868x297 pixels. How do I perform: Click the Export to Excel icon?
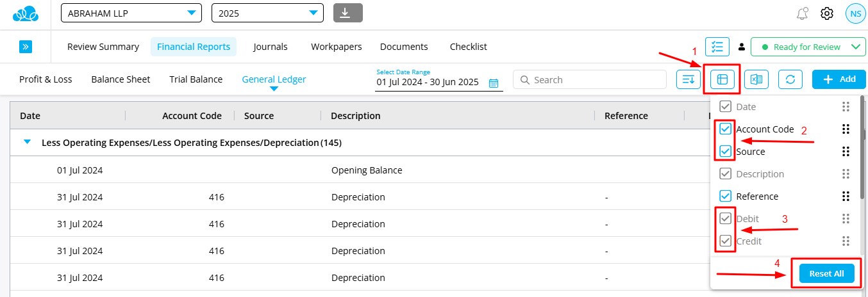click(756, 79)
